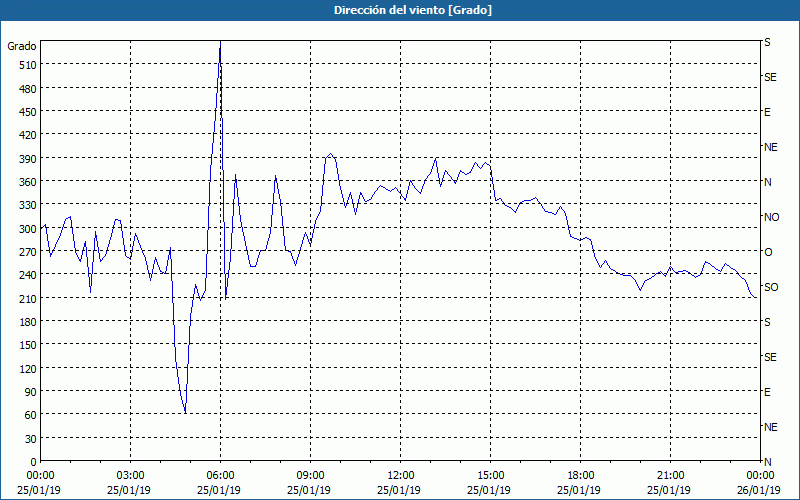This screenshot has height=500, width=800.
Task: Pick the 360 degree axis label
Action: [28, 182]
